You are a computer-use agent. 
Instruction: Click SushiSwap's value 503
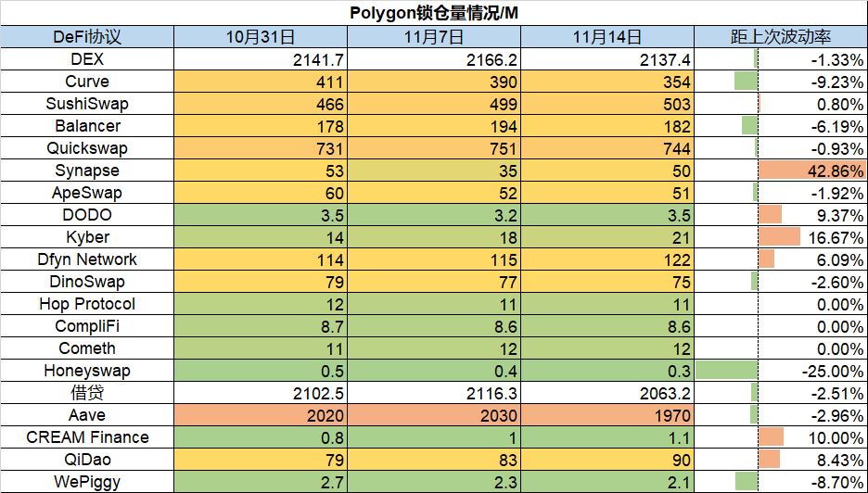607,104
